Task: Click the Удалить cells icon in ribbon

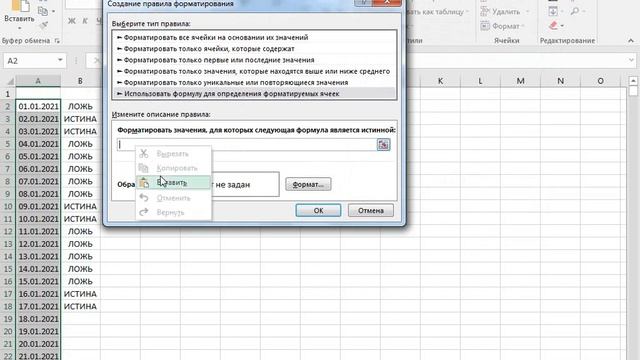Action: (485, 11)
